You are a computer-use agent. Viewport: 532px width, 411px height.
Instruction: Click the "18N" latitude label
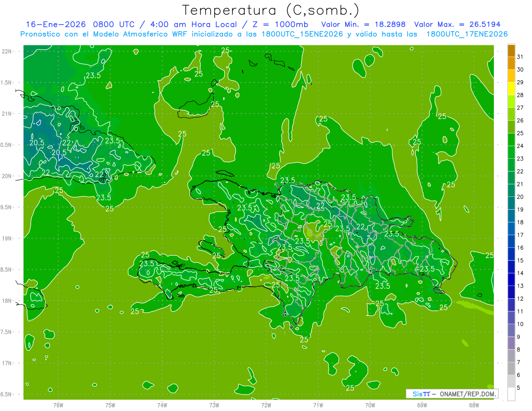coord(7,301)
